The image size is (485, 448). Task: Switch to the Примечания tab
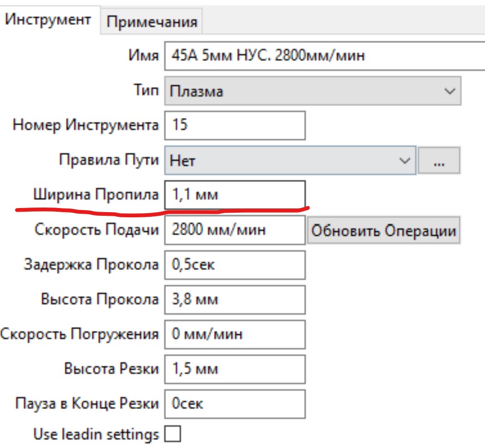pyautogui.click(x=152, y=22)
